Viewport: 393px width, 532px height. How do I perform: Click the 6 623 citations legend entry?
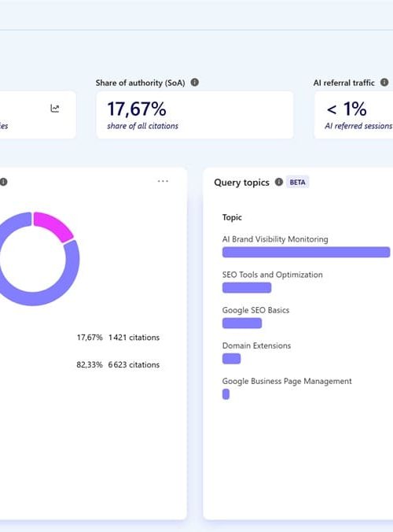(x=134, y=364)
